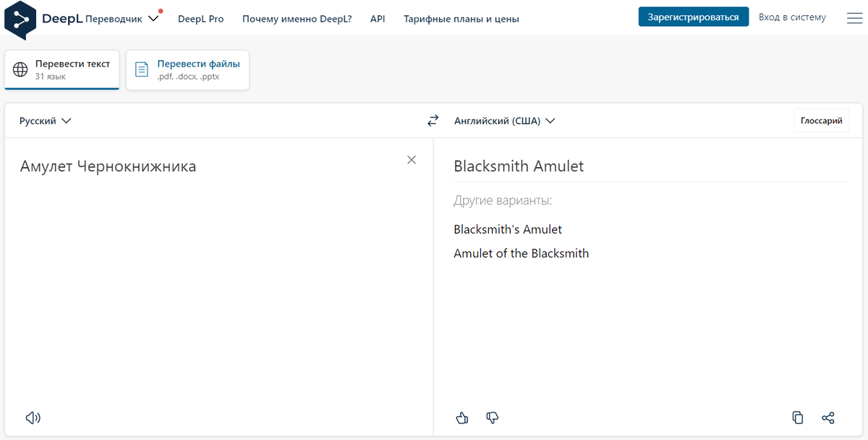
Task: Give thumbs up to the translation
Action: pos(462,418)
